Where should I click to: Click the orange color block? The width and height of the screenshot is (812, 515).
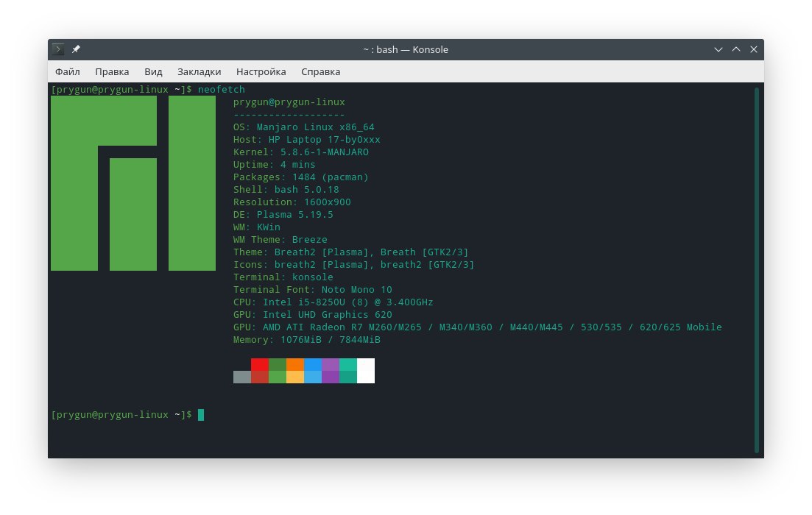tap(295, 364)
